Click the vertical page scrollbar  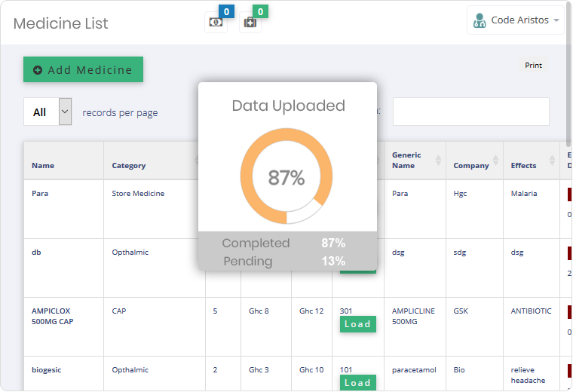pos(568,73)
